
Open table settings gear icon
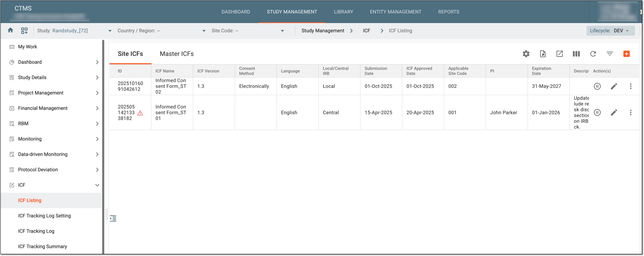tap(526, 54)
